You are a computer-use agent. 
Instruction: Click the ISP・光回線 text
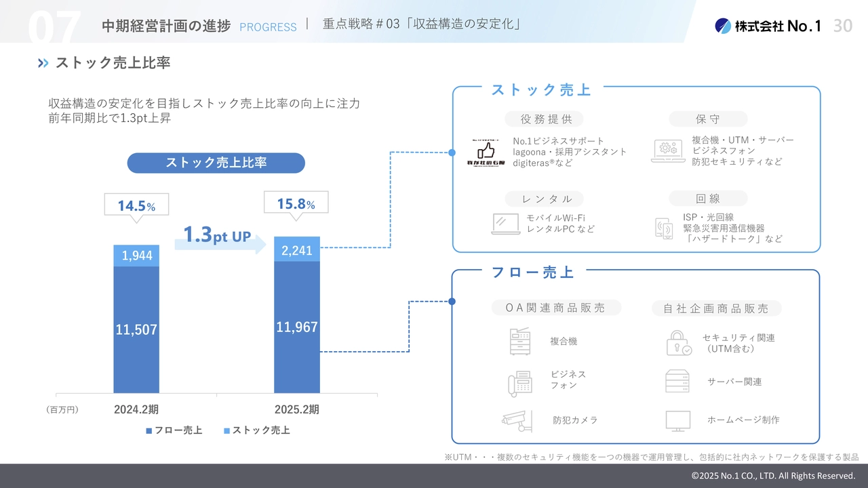[x=708, y=217]
